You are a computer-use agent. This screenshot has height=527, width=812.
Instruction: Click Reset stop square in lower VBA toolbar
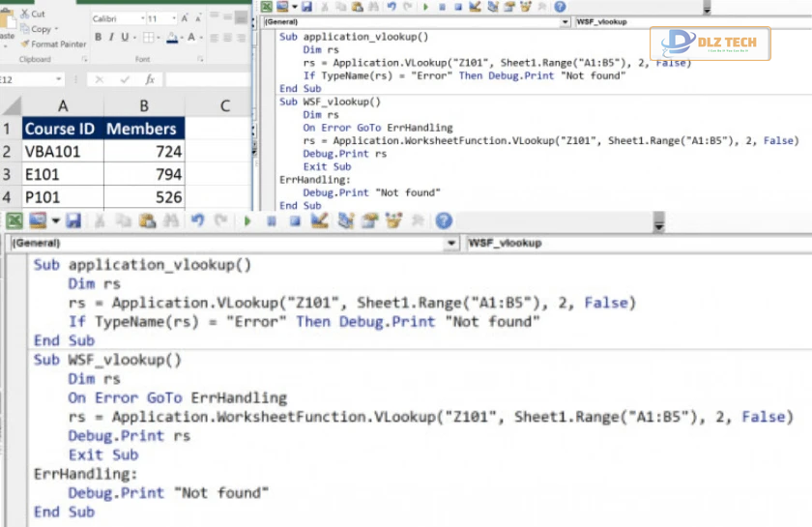pos(295,221)
